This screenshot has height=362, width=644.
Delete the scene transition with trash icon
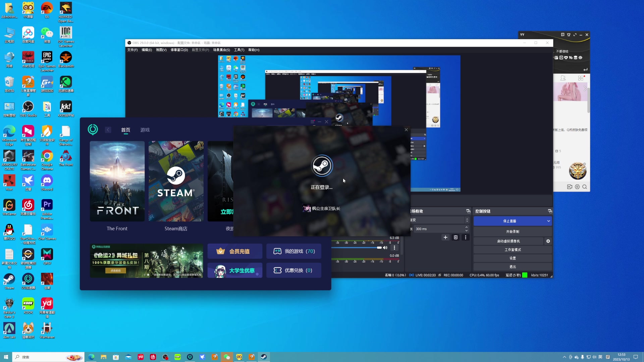[x=455, y=237]
